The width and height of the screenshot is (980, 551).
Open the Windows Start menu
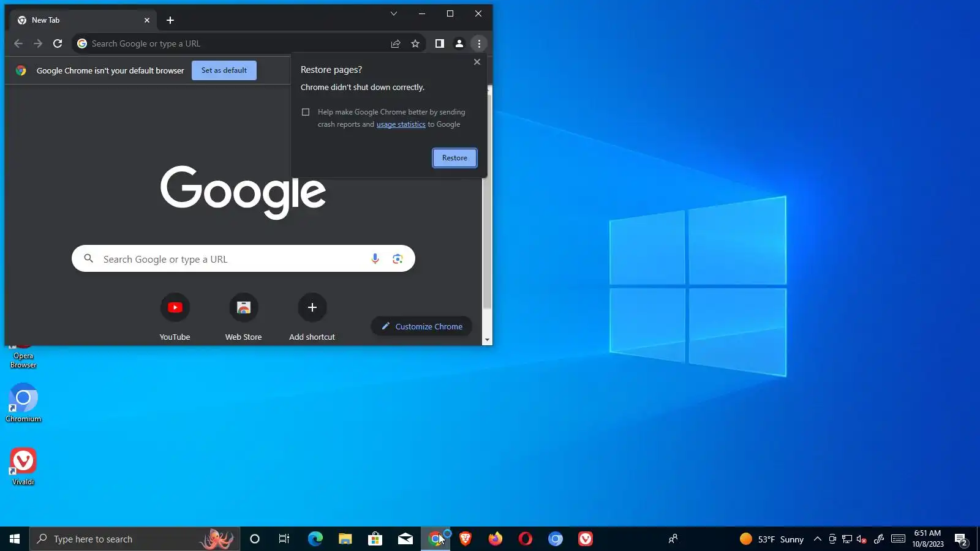pyautogui.click(x=15, y=539)
